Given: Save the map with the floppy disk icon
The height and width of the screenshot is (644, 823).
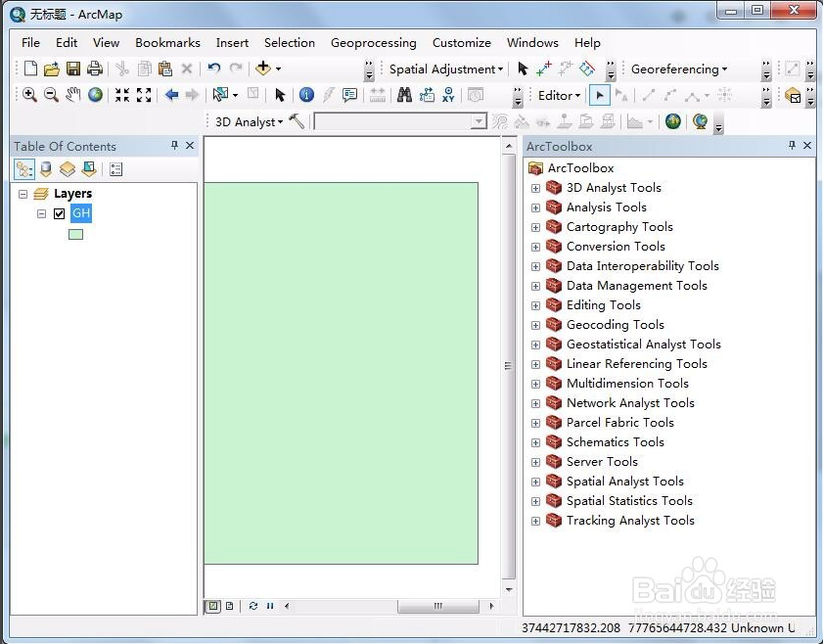Looking at the screenshot, I should (73, 69).
